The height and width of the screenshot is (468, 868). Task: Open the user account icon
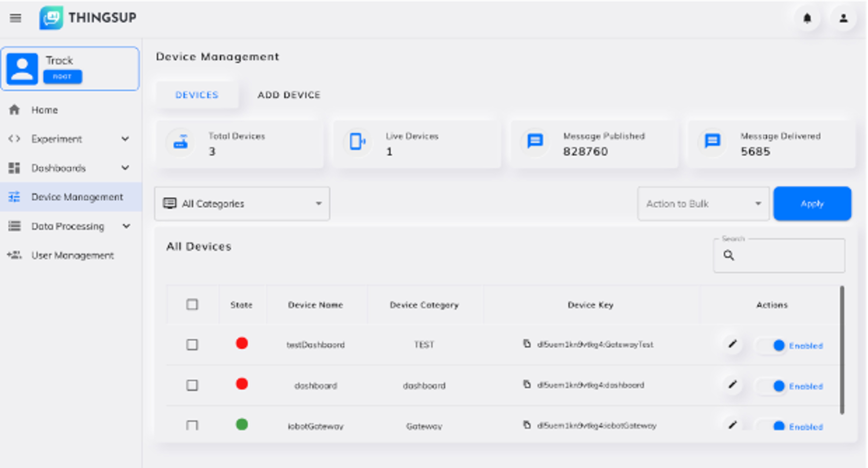click(x=844, y=19)
